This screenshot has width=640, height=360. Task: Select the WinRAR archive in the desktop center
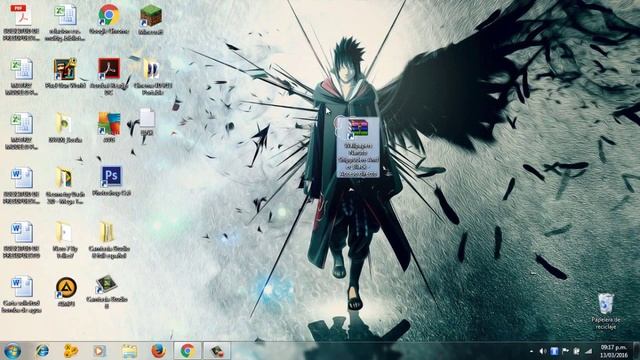click(358, 147)
